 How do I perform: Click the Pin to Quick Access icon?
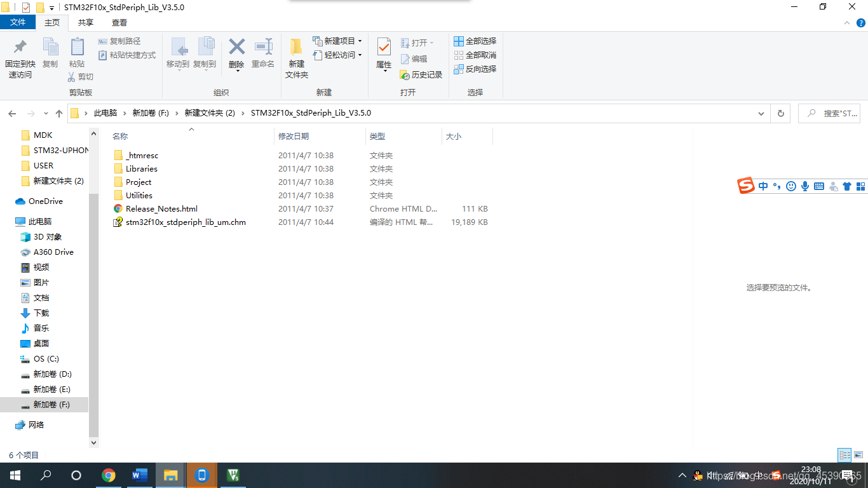pos(20,47)
